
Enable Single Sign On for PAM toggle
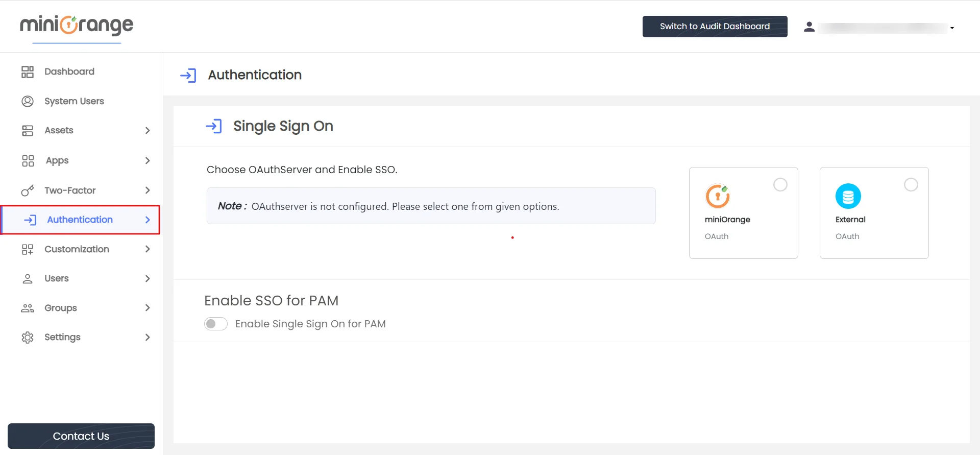coord(216,324)
